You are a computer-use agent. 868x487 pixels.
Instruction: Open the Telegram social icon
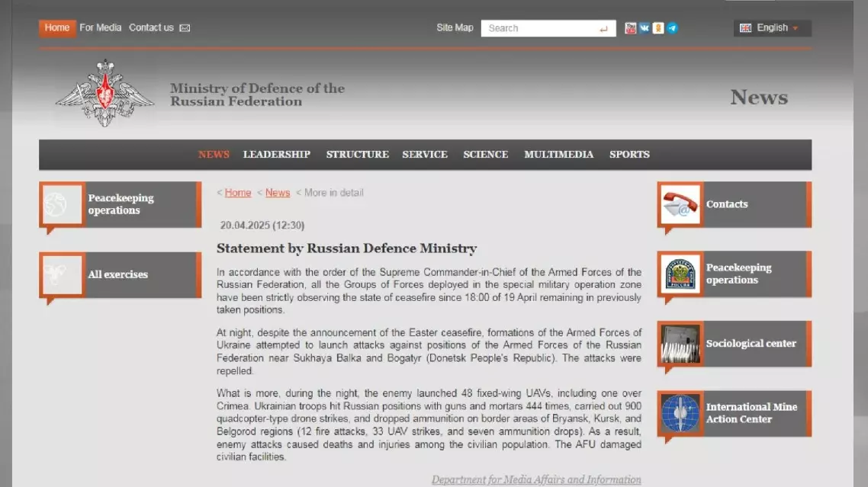(672, 28)
